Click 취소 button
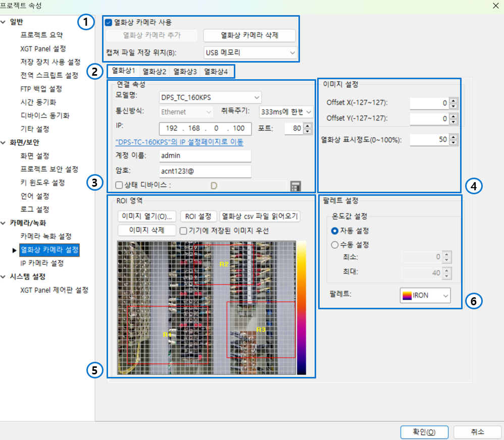Viewport: 504px width, 440px height. coord(477,432)
